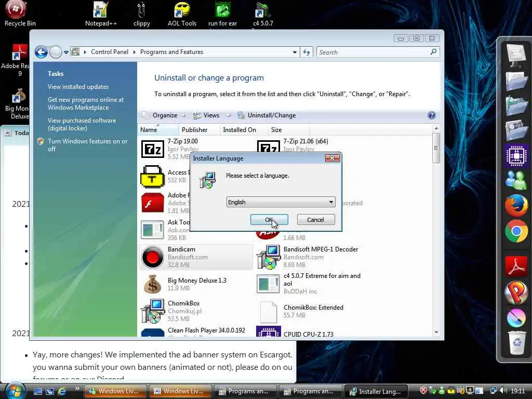Open Notepad++ desktop shortcut
This screenshot has height=399, width=532.
click(101, 14)
